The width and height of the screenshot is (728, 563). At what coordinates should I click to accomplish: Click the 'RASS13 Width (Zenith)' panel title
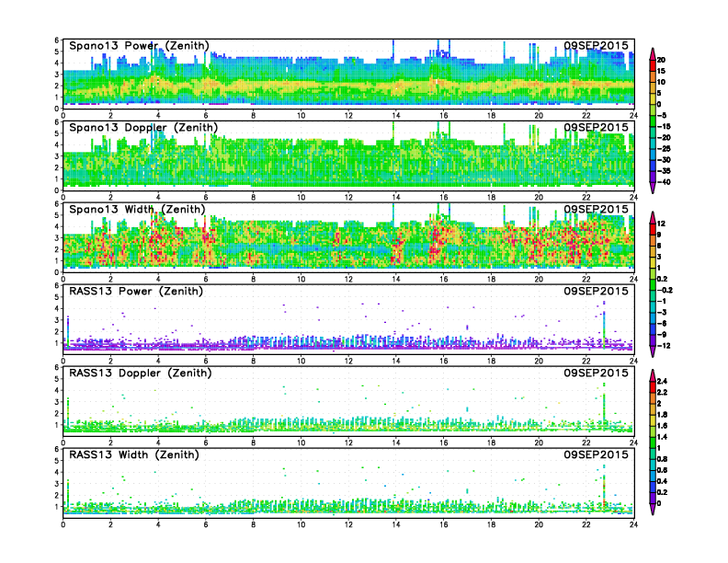tap(134, 454)
